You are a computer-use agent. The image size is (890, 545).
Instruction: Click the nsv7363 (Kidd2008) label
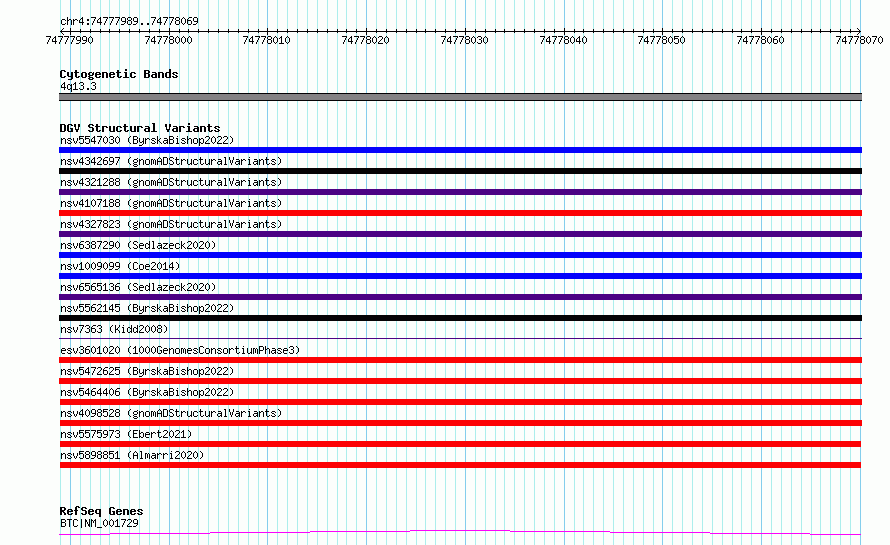(114, 329)
